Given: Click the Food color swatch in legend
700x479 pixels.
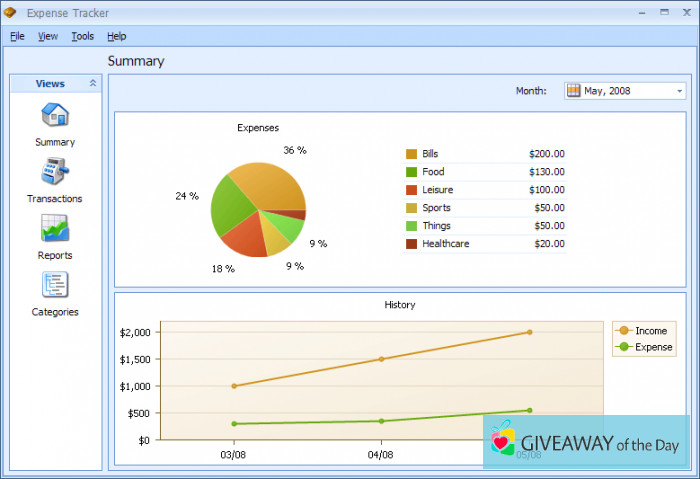Looking at the screenshot, I should click(x=411, y=172).
